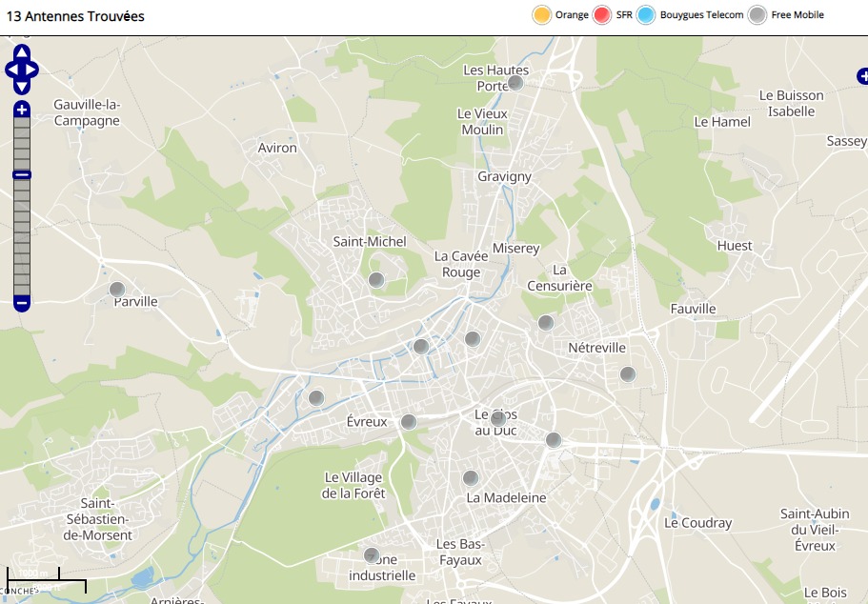Click the Le Vieux Moulin label

(482, 122)
